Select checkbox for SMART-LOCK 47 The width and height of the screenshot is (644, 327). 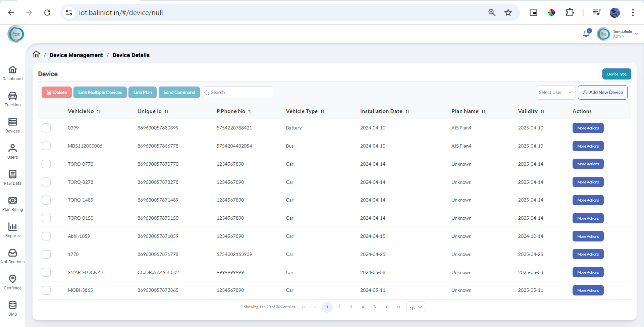pyautogui.click(x=46, y=272)
